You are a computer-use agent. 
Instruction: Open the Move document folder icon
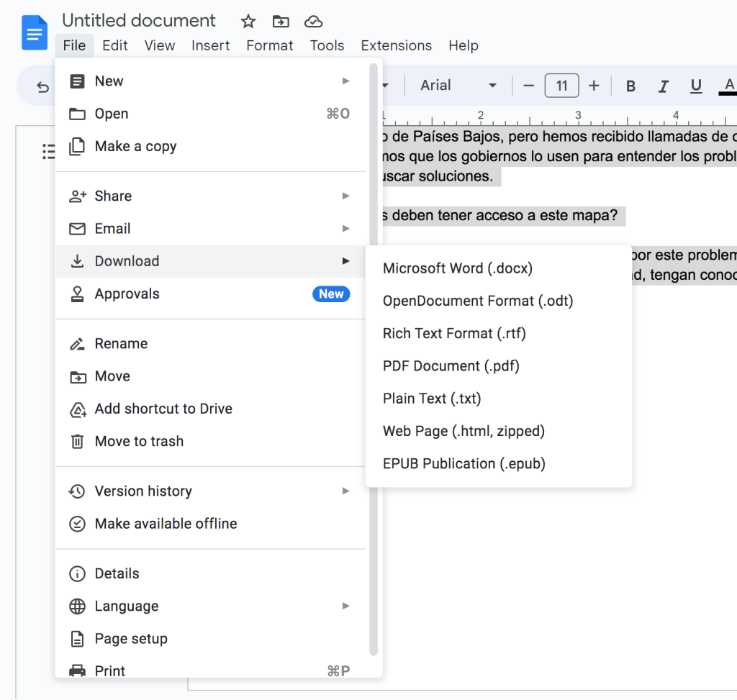click(x=281, y=22)
